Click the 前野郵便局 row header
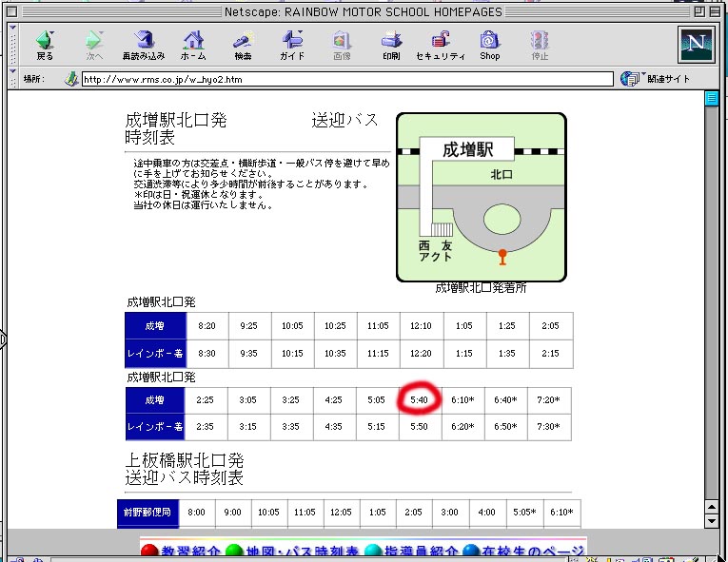 click(x=148, y=513)
